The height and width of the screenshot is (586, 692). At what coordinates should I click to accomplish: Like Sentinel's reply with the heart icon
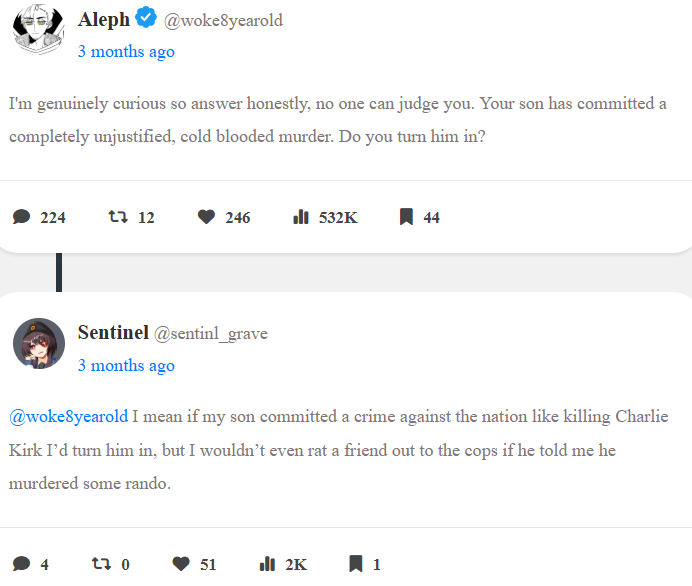point(181,564)
